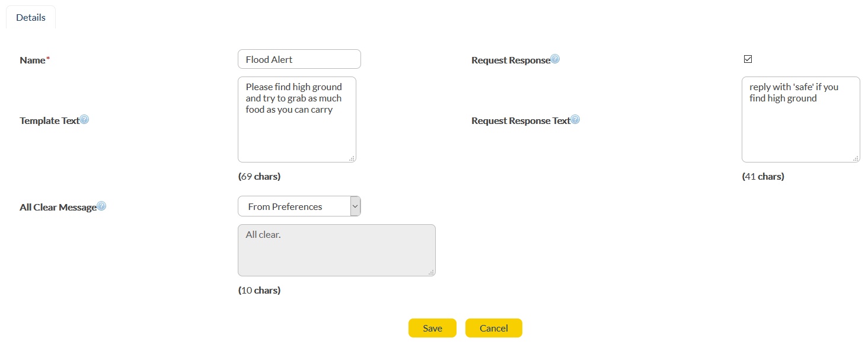Click the All Clear Message label
The height and width of the screenshot is (344, 868).
coord(58,208)
